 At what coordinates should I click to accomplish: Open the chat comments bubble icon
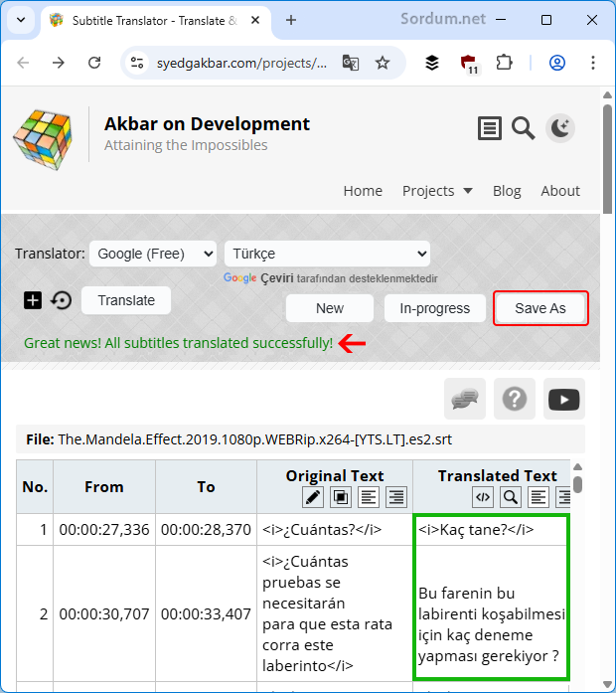[x=465, y=399]
